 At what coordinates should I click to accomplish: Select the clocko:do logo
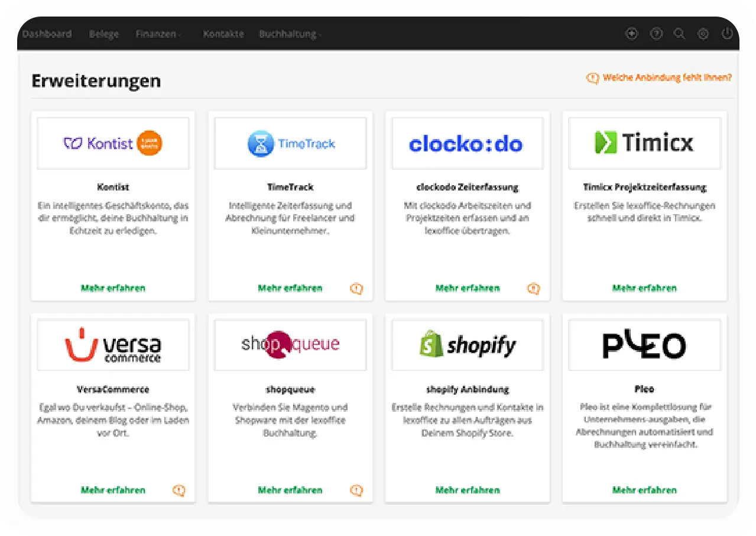coord(467,143)
